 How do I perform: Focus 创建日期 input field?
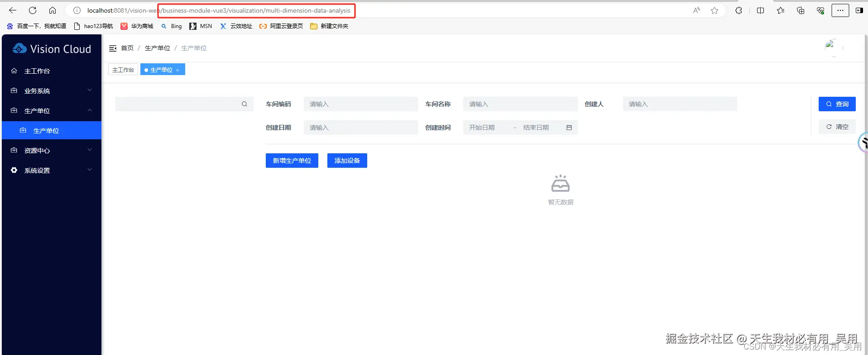pyautogui.click(x=361, y=128)
